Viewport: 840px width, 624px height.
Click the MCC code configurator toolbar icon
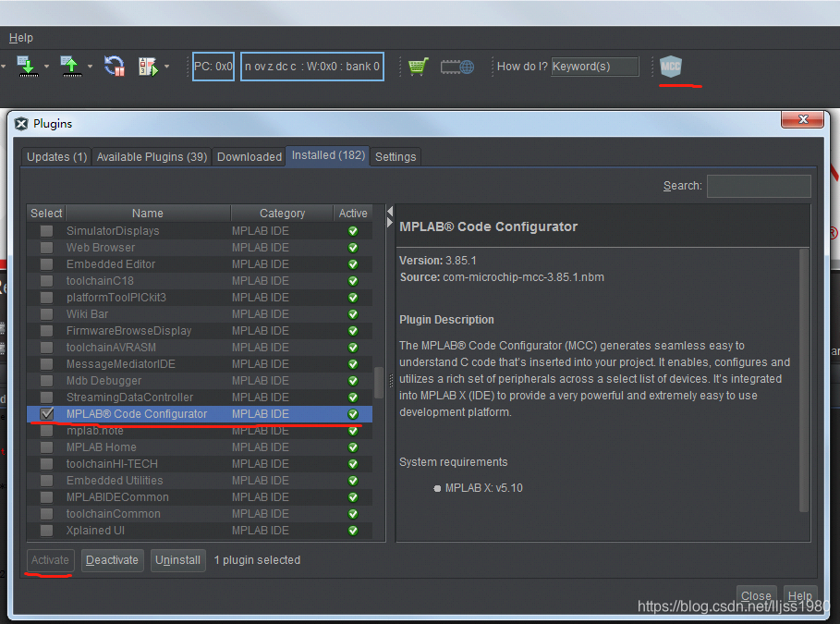tap(671, 67)
